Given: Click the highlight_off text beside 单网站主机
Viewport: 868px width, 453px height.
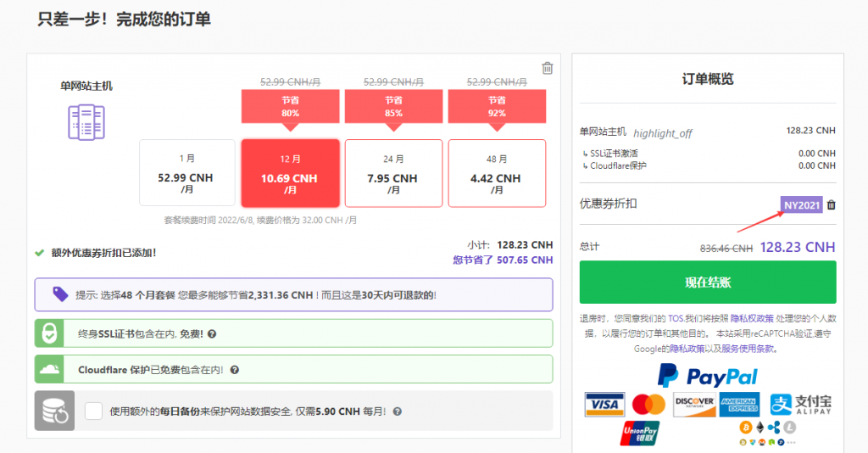Looking at the screenshot, I should pyautogui.click(x=663, y=133).
